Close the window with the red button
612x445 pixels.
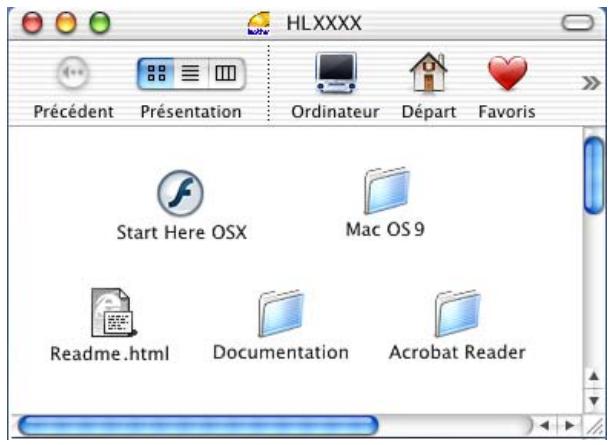coord(32,22)
